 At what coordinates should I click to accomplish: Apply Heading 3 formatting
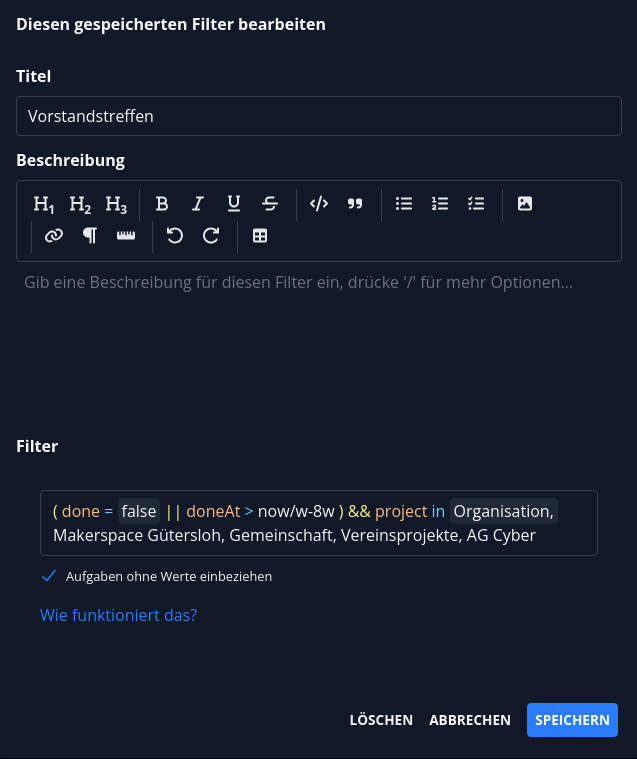pos(116,204)
